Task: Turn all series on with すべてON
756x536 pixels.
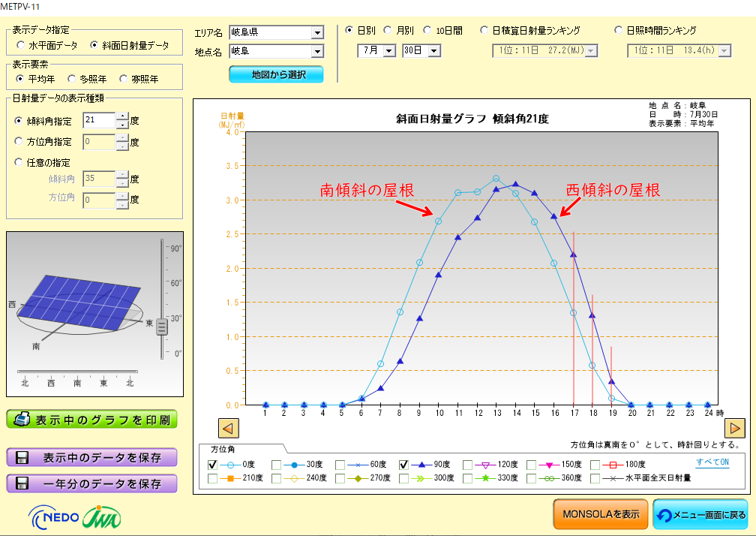Action: (x=712, y=462)
